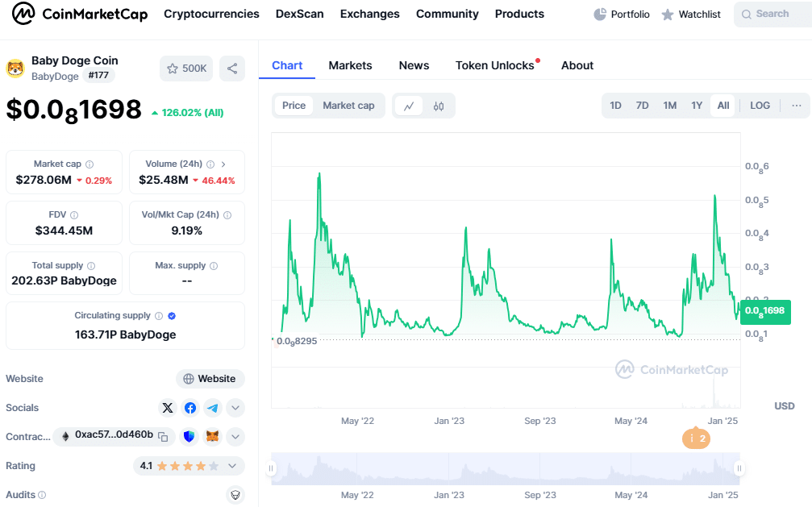The width and height of the screenshot is (812, 507).
Task: Click the Market cap info icon
Action: point(90,164)
